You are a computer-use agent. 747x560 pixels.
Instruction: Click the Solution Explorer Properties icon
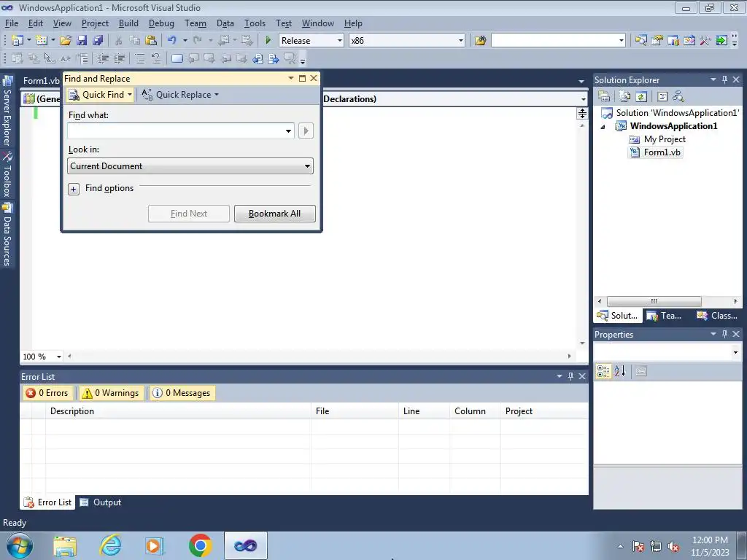(604, 96)
